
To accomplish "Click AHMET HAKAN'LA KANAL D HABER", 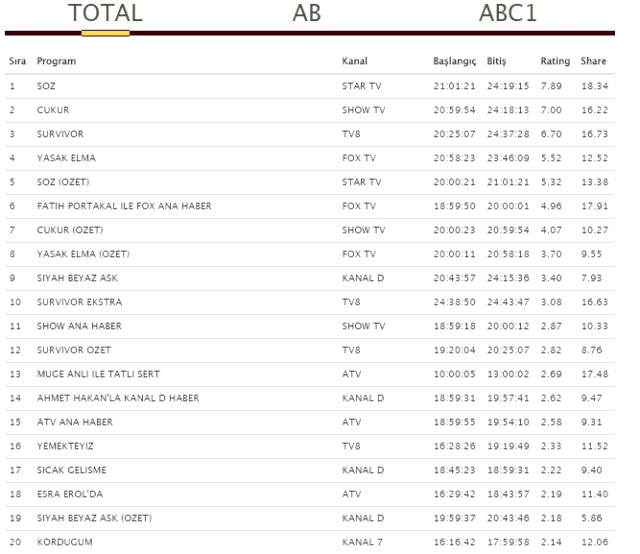I will pos(118,398).
